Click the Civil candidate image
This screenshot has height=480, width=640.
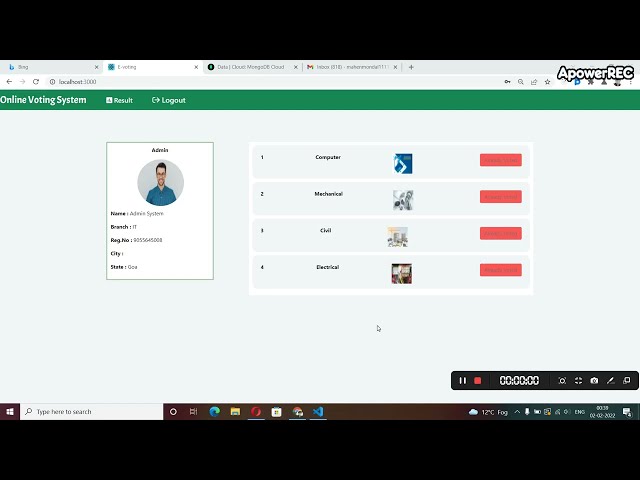coord(398,237)
